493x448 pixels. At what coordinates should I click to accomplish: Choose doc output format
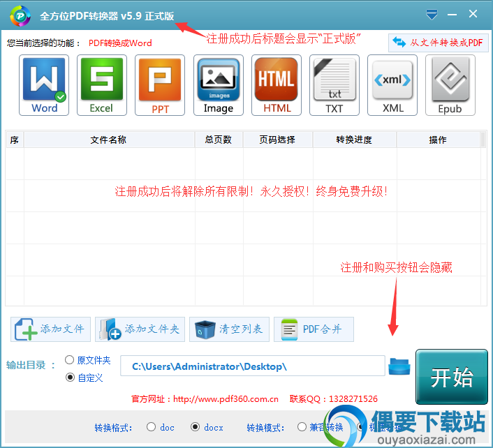click(152, 427)
